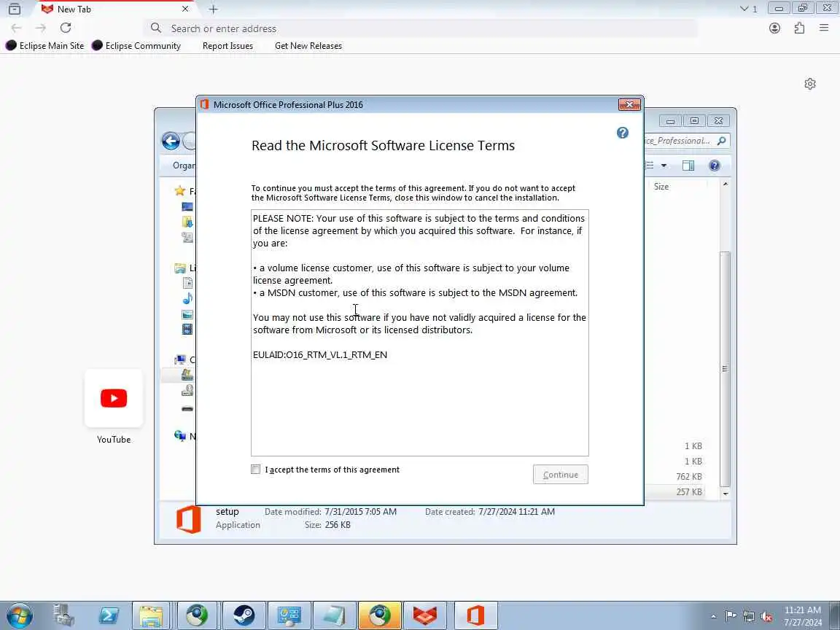This screenshot has height=630, width=840.
Task: Click the setup Office icon in details pane
Action: tap(189, 519)
